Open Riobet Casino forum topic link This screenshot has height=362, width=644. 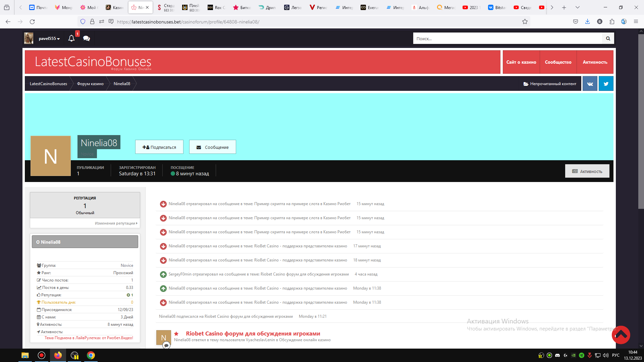[x=253, y=334]
